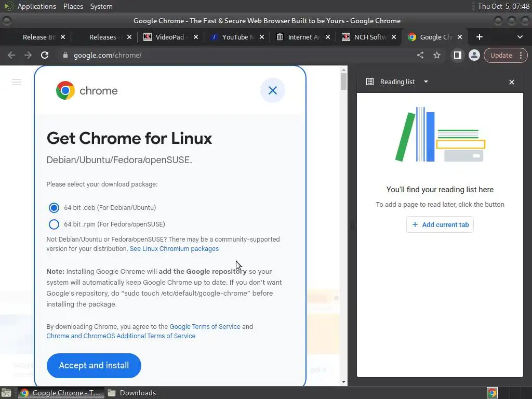532x399 pixels.
Task: Close the YouTube tab
Action: tap(262, 37)
